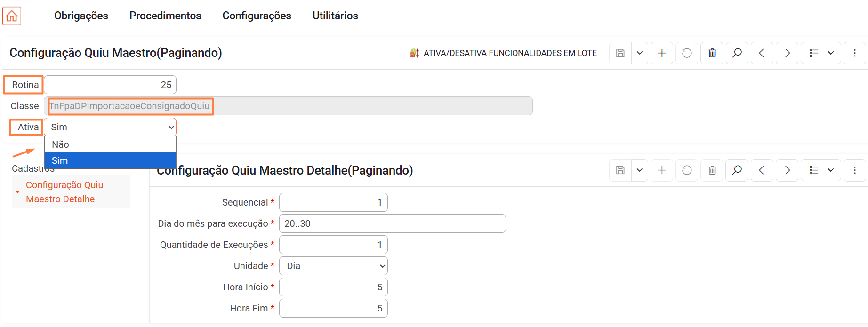This screenshot has width=868, height=327.
Task: Open search with the top magnifier icon
Action: pyautogui.click(x=737, y=53)
